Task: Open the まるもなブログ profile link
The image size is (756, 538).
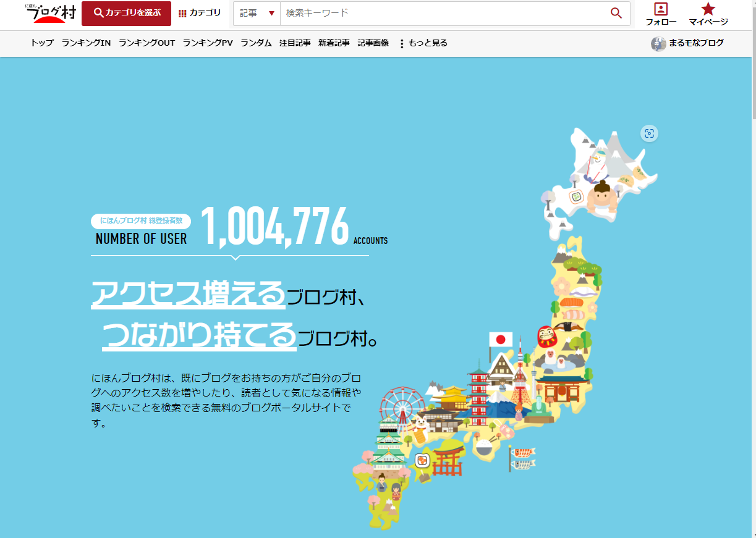Action: (x=696, y=43)
